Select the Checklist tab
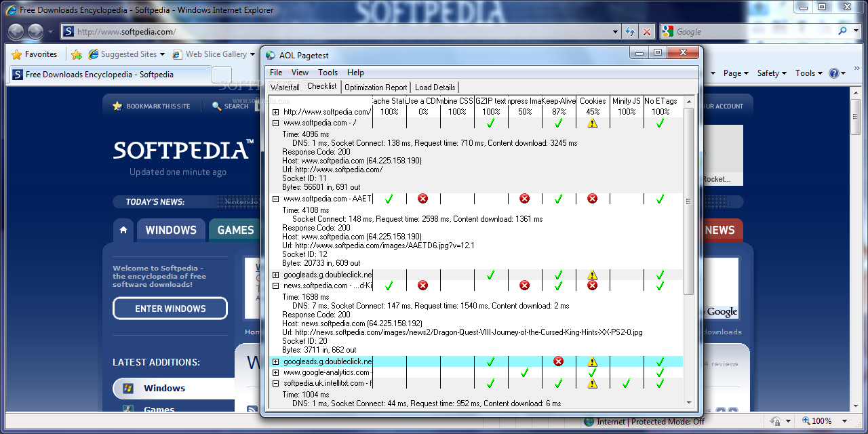The width and height of the screenshot is (868, 434). click(321, 86)
